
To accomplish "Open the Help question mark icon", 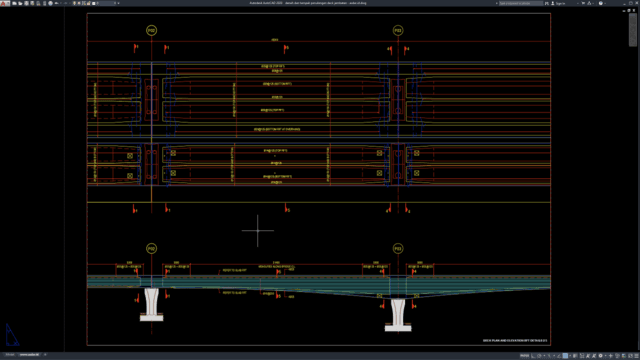I will click(600, 3).
